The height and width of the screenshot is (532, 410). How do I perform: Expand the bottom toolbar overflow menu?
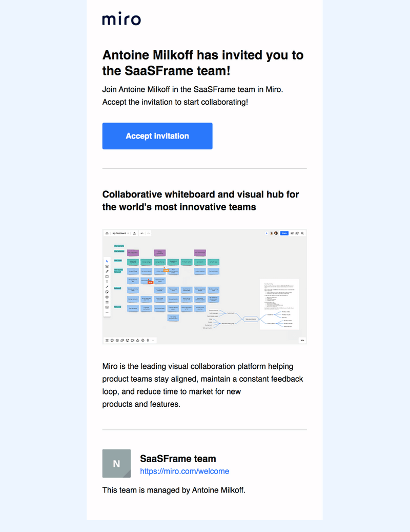pos(153,340)
